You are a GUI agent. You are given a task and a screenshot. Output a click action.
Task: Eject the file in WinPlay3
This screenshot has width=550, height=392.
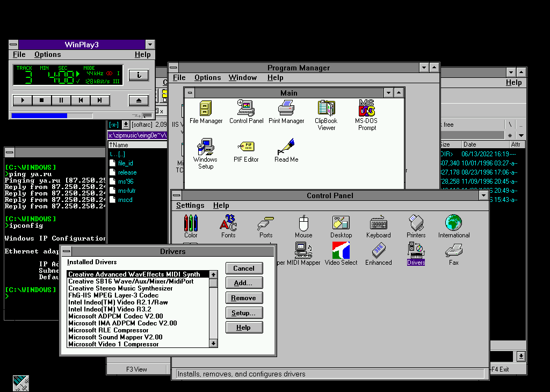(139, 100)
